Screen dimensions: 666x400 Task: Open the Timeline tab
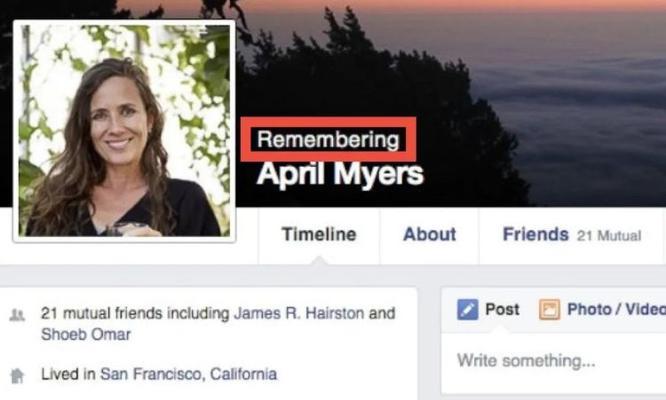click(x=319, y=235)
